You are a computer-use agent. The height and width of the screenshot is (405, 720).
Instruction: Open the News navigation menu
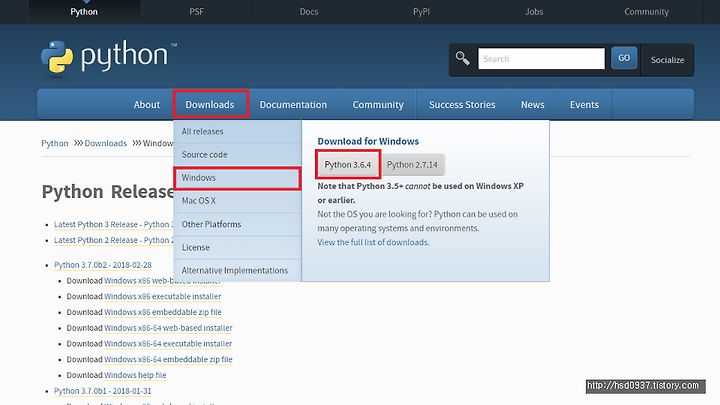point(533,105)
